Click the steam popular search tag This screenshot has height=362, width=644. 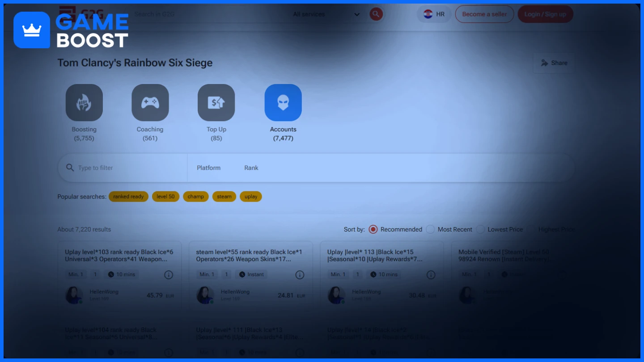[224, 197]
